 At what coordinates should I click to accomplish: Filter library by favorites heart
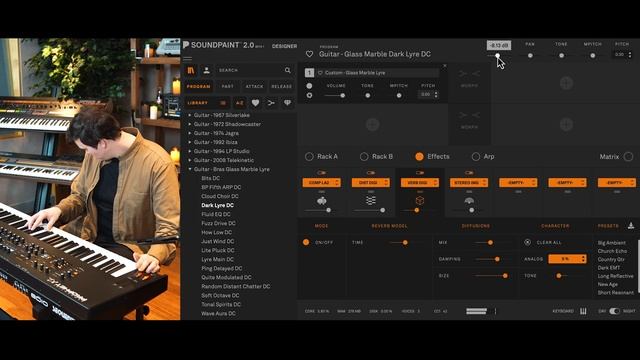[x=256, y=103]
